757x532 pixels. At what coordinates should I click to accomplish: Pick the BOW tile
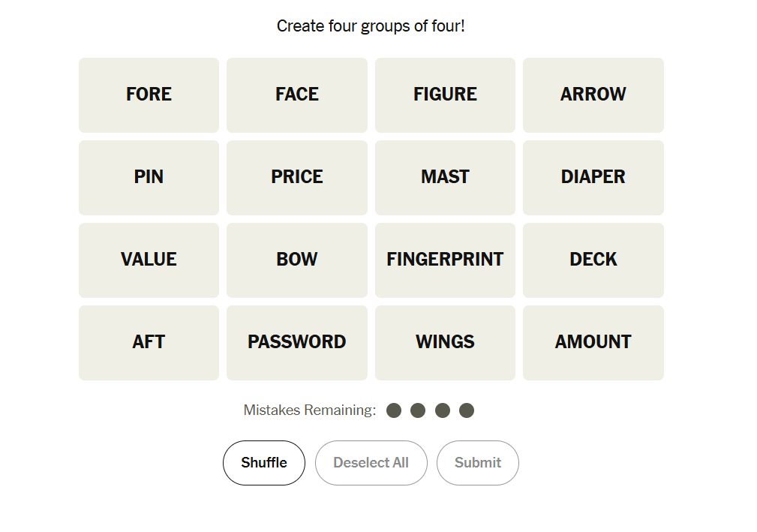click(297, 260)
